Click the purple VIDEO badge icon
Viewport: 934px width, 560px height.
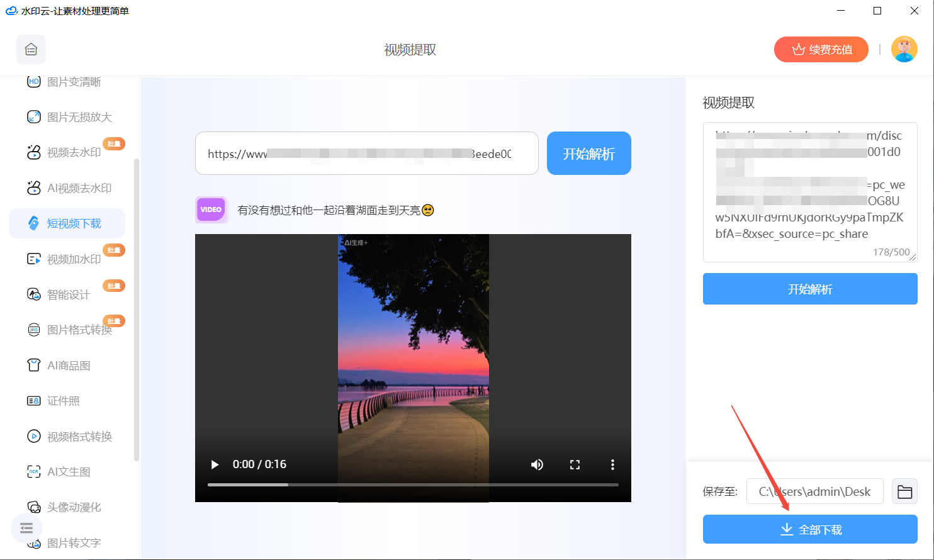pyautogui.click(x=211, y=210)
